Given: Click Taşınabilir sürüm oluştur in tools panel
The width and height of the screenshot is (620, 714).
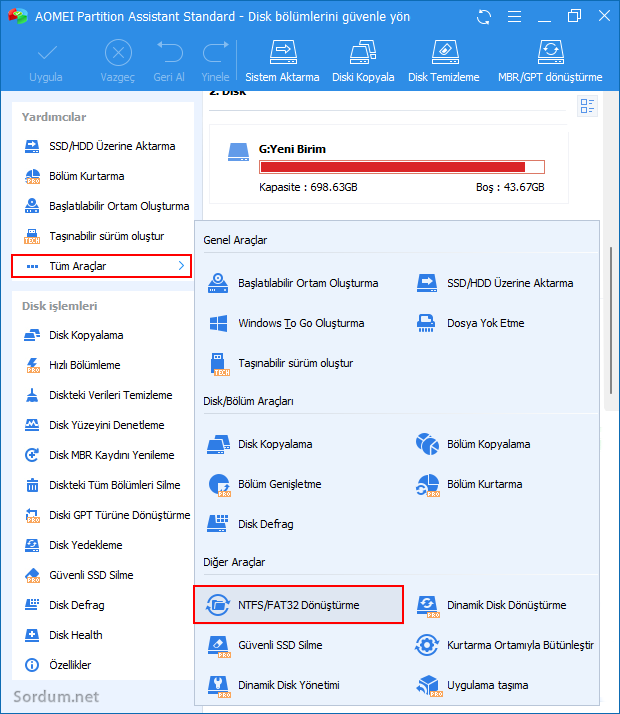Looking at the screenshot, I should tap(280, 363).
